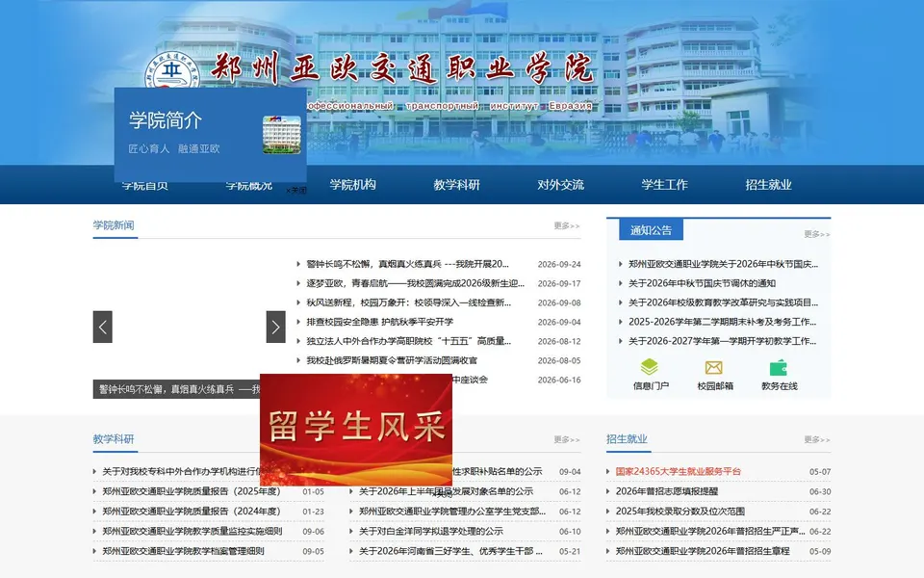This screenshot has height=578, width=924.
Task: Click the 信息门户 text label
Action: coord(651,386)
